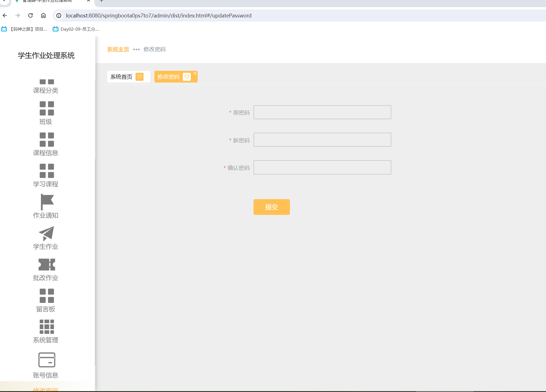The image size is (546, 392).
Task: Submit the form with 提交 button
Action: (272, 207)
